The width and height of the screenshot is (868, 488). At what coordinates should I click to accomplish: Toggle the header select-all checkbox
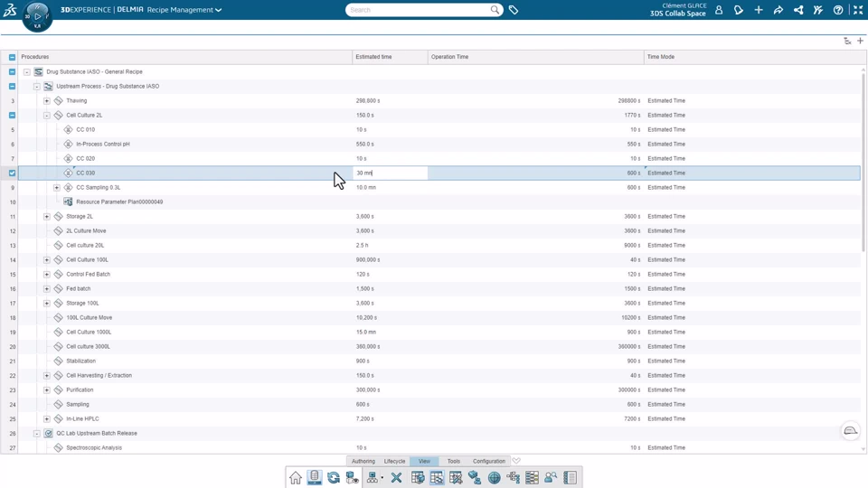click(x=12, y=57)
